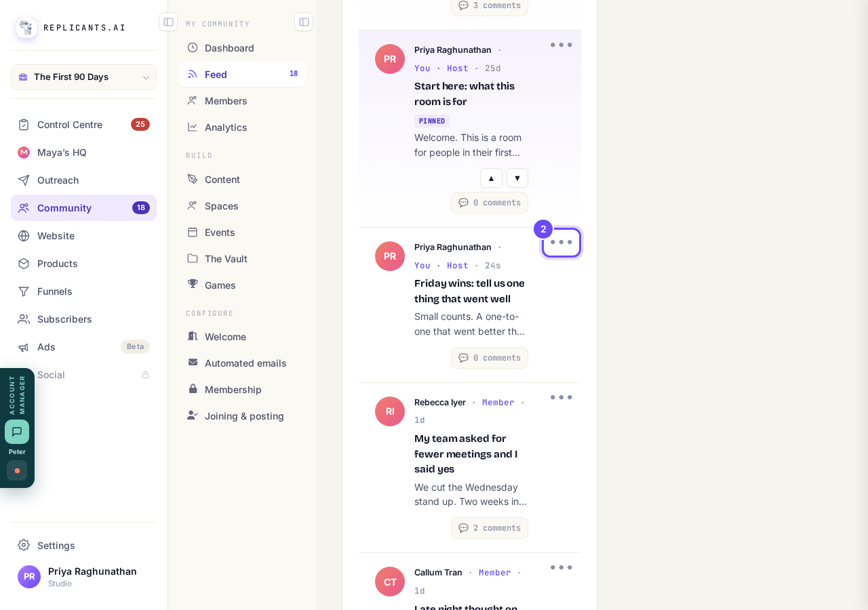Click the red record dot under Peter
Image resolution: width=868 pixels, height=610 pixels.
click(x=17, y=470)
